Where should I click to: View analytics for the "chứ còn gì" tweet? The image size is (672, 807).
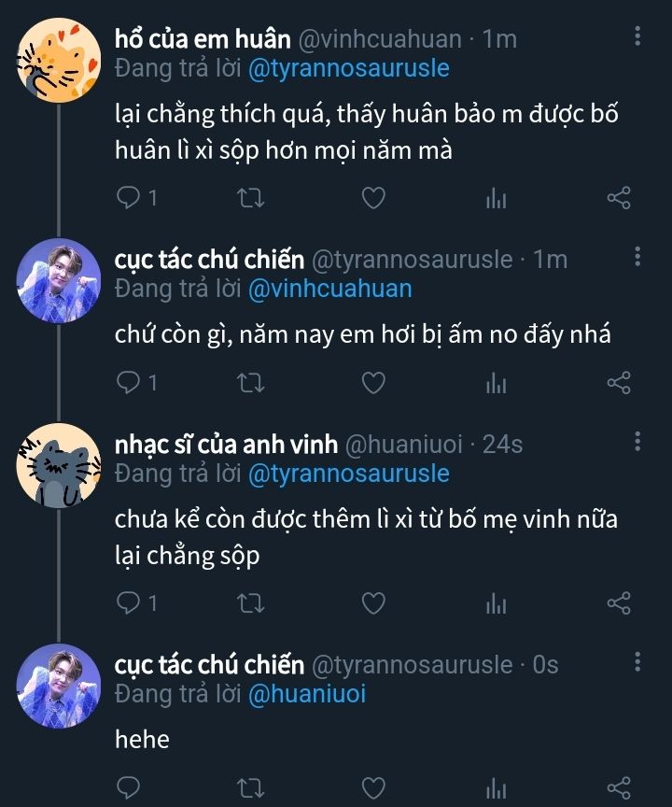[496, 383]
